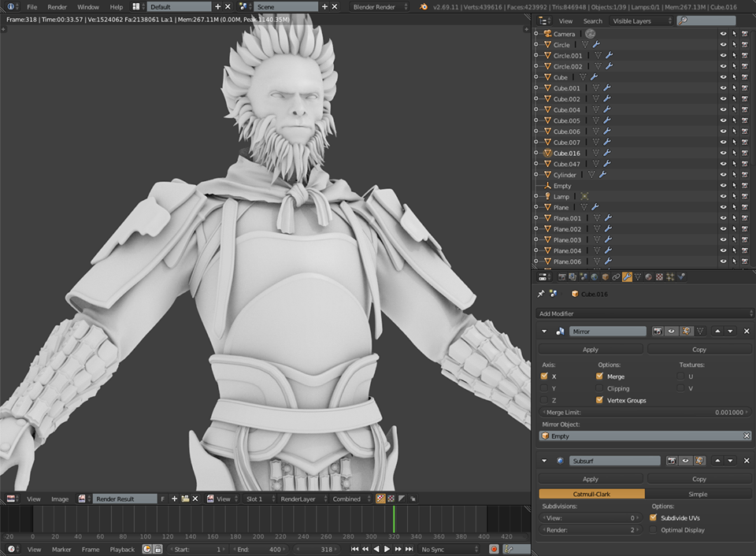Screen dimensions: 756x556
Task: Open the Modifiers wrench tab in Properties
Action: click(x=627, y=277)
